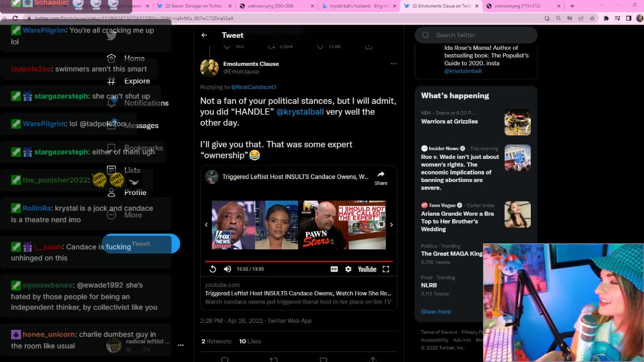Enter fullscreen on the video player
The image size is (644, 362).
(x=386, y=269)
